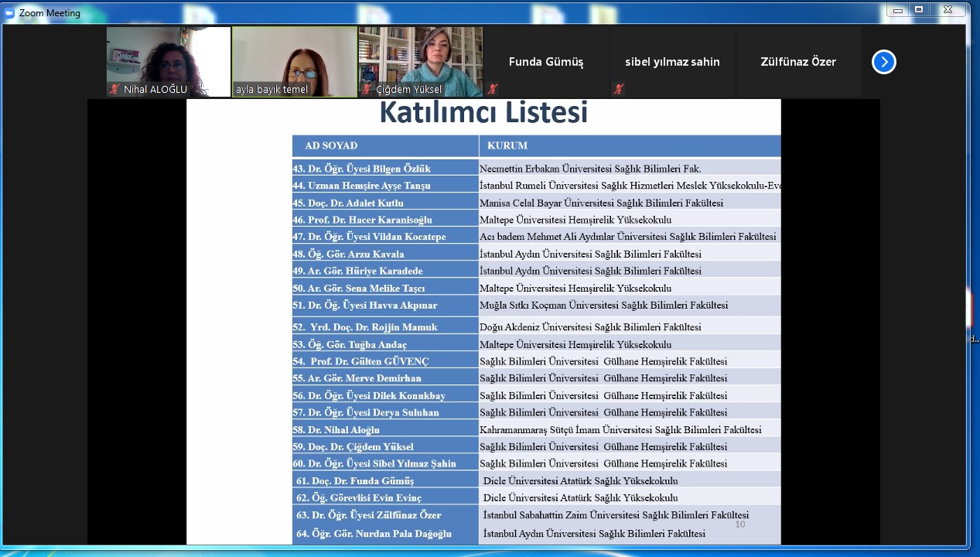Click muted mic icon on Funda Gümüş tile
This screenshot has height=557, width=980.
[x=493, y=89]
